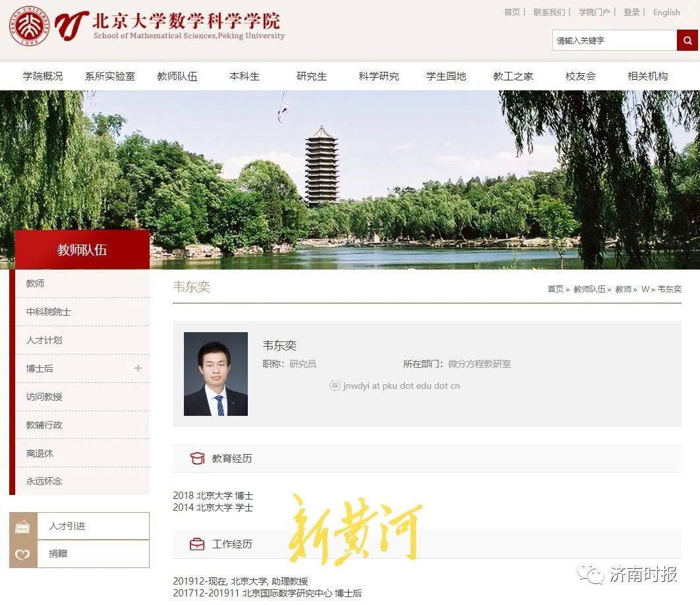This screenshot has width=700, height=605.
Task: Click W in the breadcrumb trail
Action: point(645,289)
